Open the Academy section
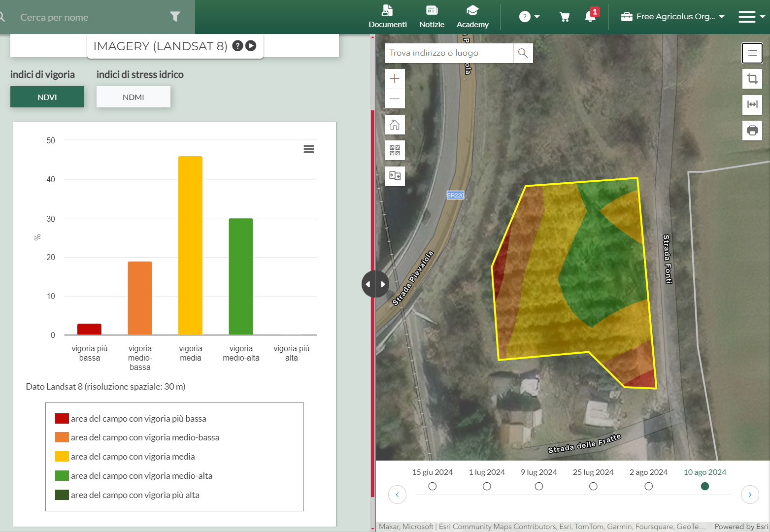 tap(472, 17)
